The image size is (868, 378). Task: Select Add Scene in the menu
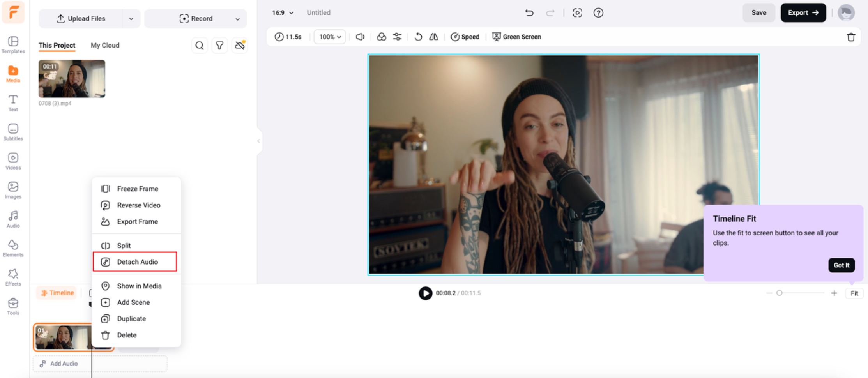point(136,302)
